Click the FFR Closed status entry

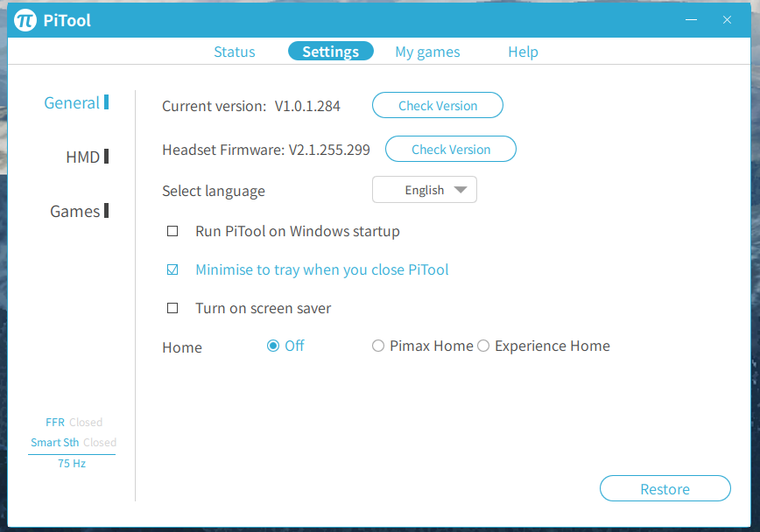[74, 423]
